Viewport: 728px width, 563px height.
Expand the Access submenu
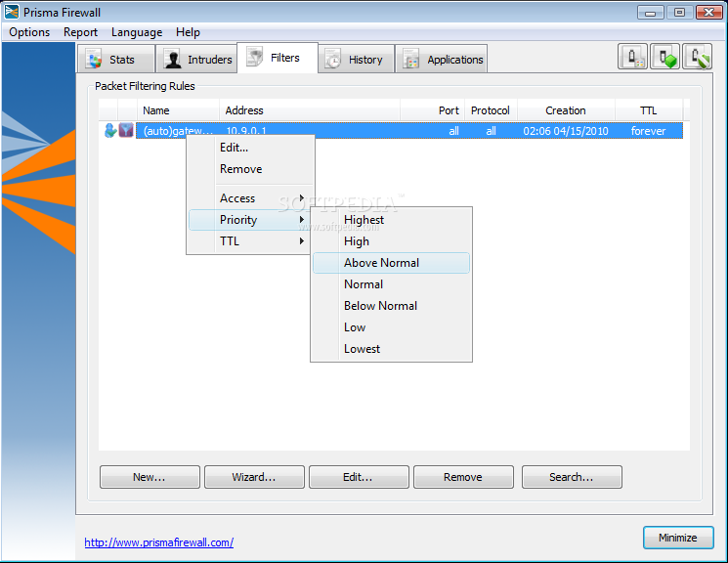pos(251,197)
